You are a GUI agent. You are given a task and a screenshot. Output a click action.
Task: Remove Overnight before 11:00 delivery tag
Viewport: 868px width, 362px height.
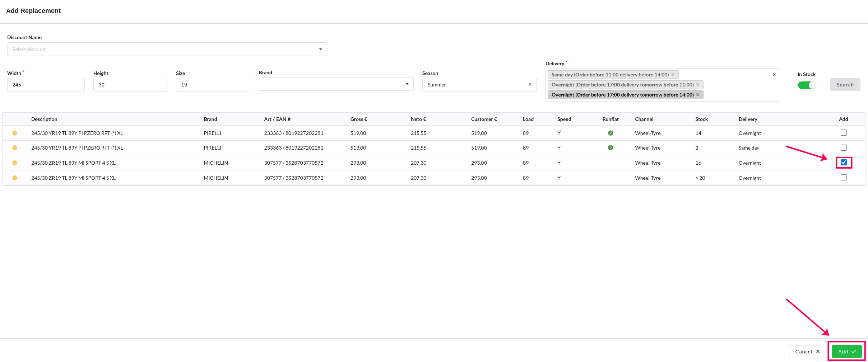698,85
